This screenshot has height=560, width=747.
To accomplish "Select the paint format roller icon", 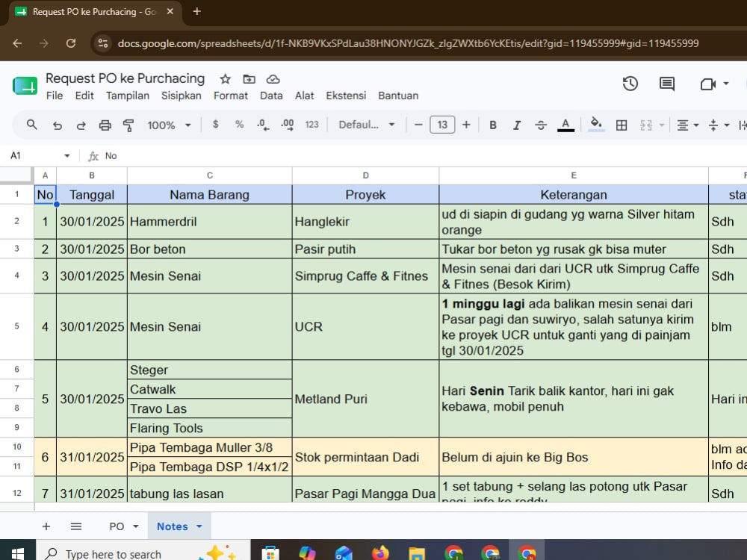I will (128, 125).
